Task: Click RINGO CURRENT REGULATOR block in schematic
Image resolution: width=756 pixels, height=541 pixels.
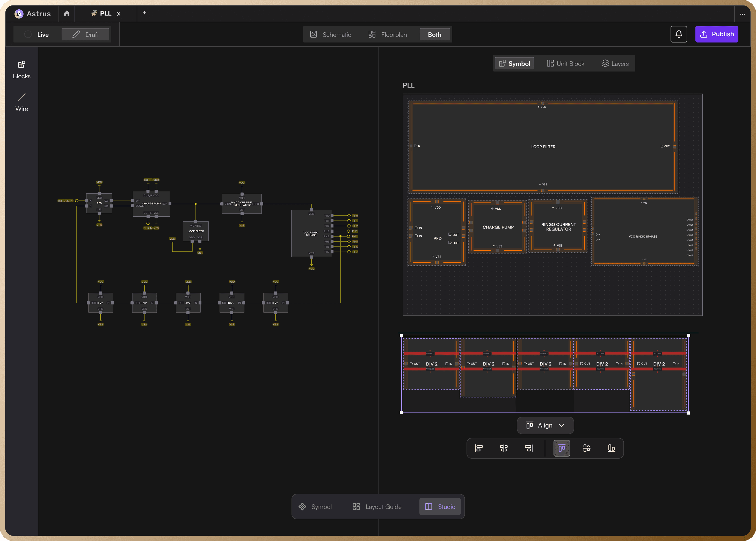Action: tap(242, 204)
